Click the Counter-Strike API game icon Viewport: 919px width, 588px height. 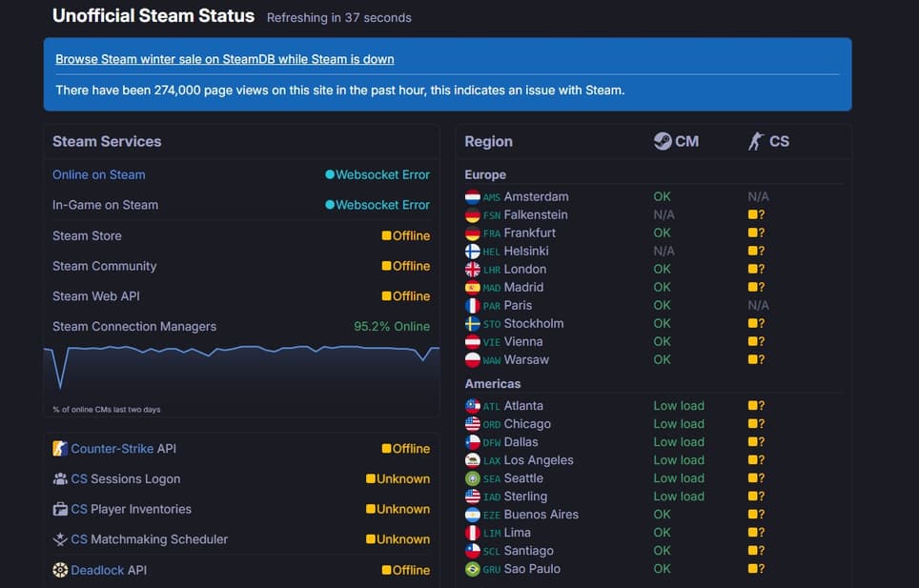coord(60,449)
